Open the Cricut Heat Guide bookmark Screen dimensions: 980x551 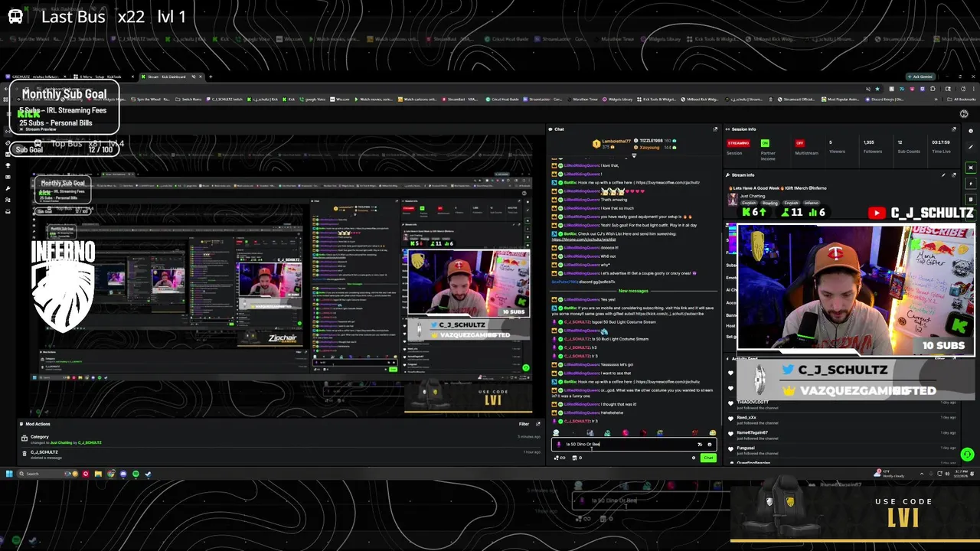point(503,99)
